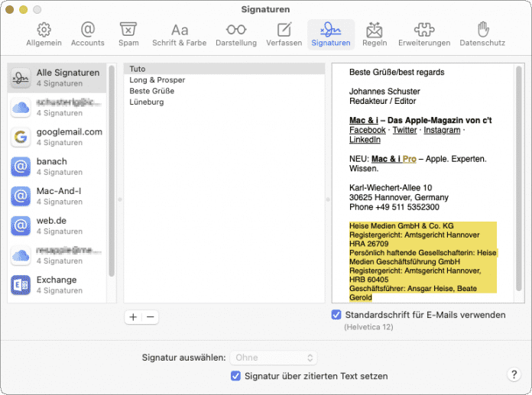Viewport: 532px width, 395px height.
Task: Click the Mac & i Pro link
Action: tap(394, 159)
